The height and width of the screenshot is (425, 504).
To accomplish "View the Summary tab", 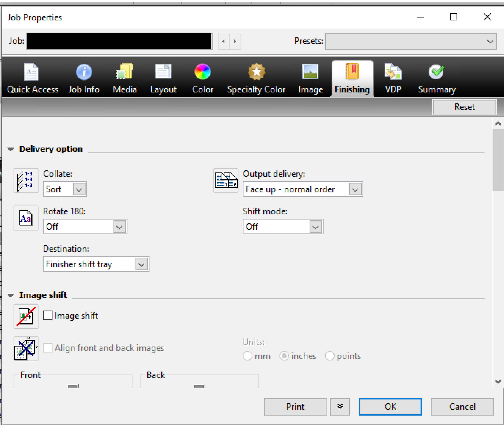I will 437,78.
